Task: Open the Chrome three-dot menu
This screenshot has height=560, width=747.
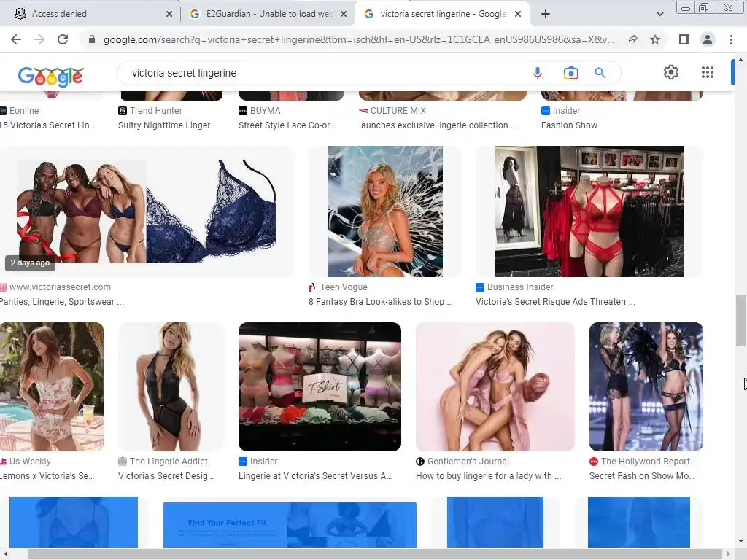Action: [x=731, y=39]
